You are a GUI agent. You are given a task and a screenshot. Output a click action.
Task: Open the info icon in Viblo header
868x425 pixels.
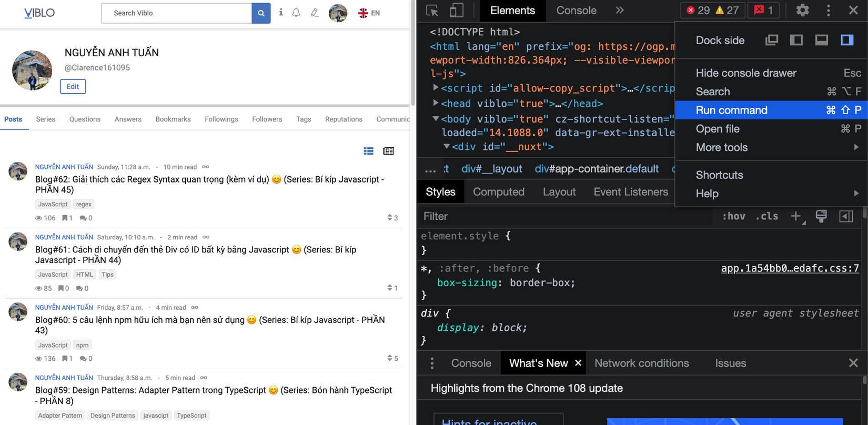coord(281,13)
